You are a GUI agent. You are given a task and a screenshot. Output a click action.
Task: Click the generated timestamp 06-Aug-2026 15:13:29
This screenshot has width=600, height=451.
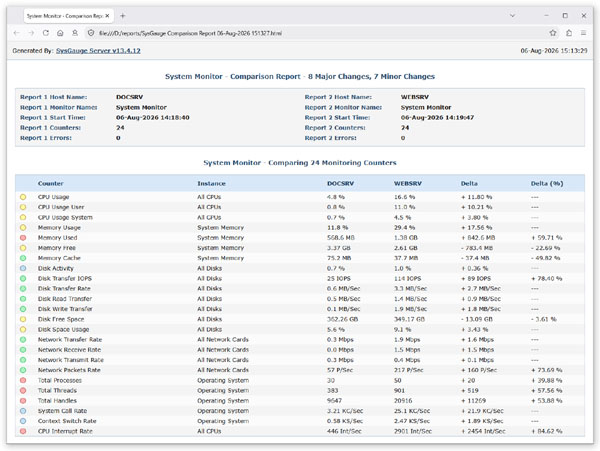(554, 50)
